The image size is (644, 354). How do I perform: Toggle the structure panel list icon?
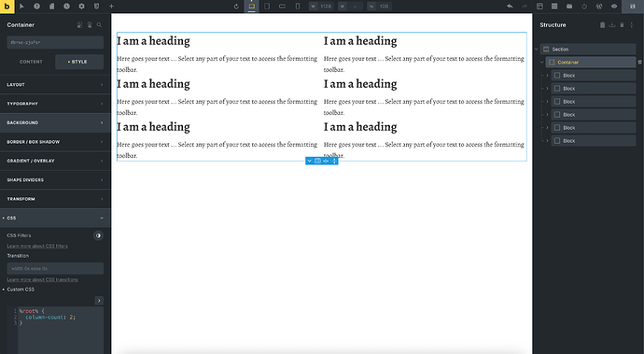pyautogui.click(x=554, y=7)
